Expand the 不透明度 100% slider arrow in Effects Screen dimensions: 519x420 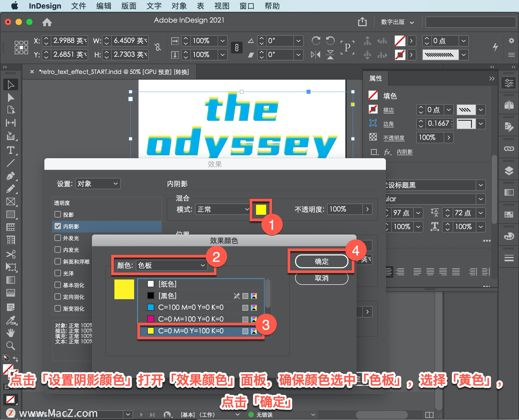[x=367, y=209]
